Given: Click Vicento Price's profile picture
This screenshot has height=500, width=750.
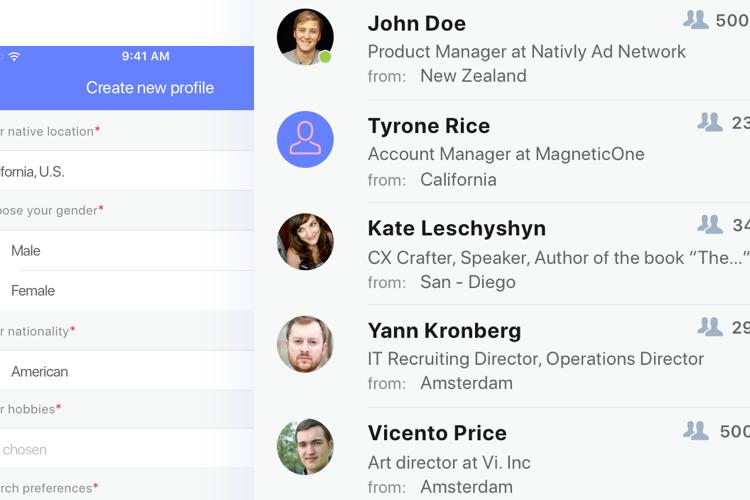Looking at the screenshot, I should (305, 447).
